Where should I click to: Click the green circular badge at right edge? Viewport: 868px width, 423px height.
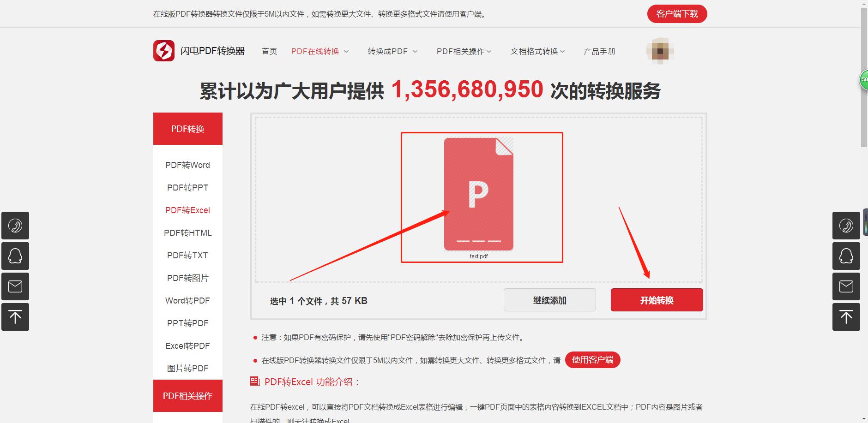[x=863, y=79]
